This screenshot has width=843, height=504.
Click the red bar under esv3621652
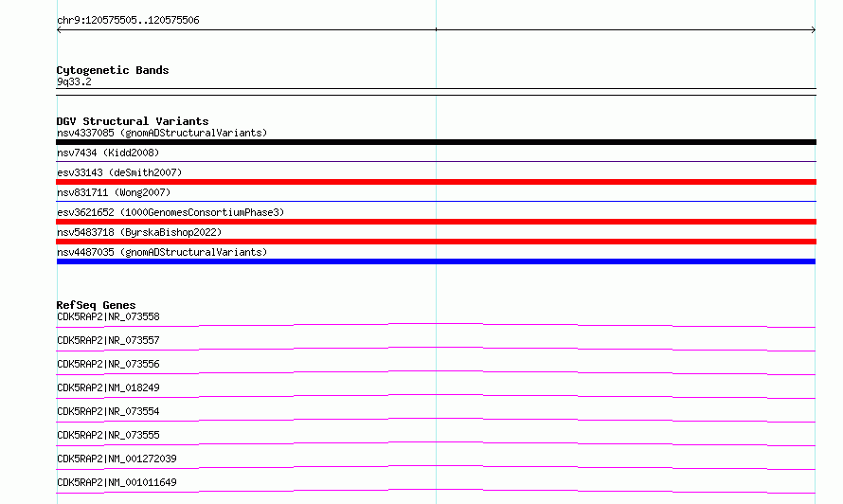tap(436, 222)
